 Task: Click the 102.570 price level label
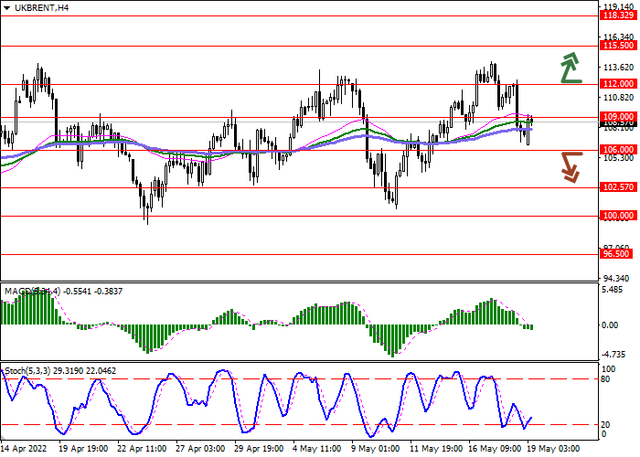[x=618, y=187]
